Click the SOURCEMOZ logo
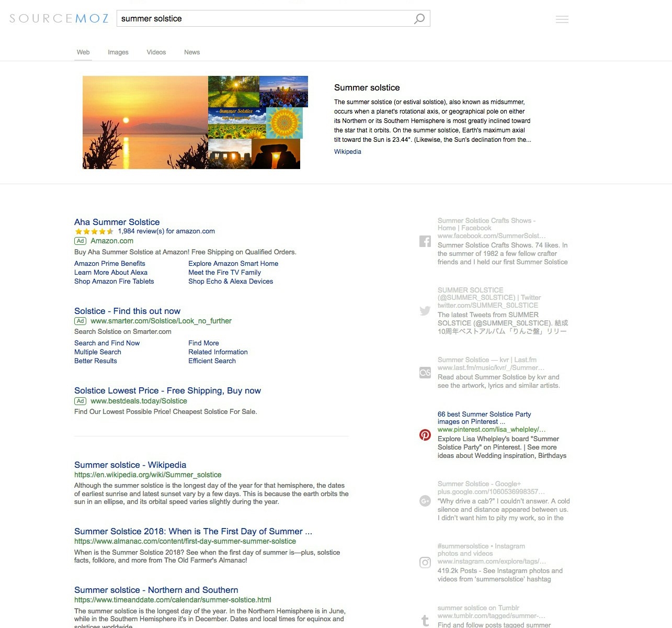 coord(59,18)
